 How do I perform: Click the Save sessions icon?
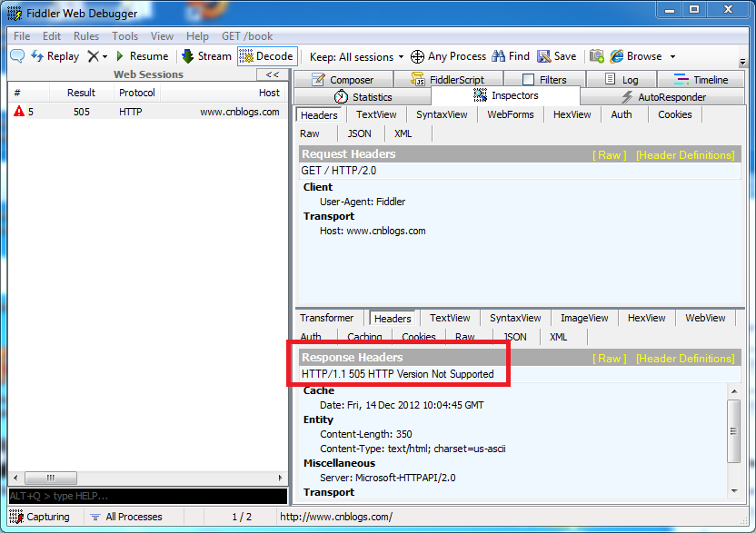coord(556,56)
